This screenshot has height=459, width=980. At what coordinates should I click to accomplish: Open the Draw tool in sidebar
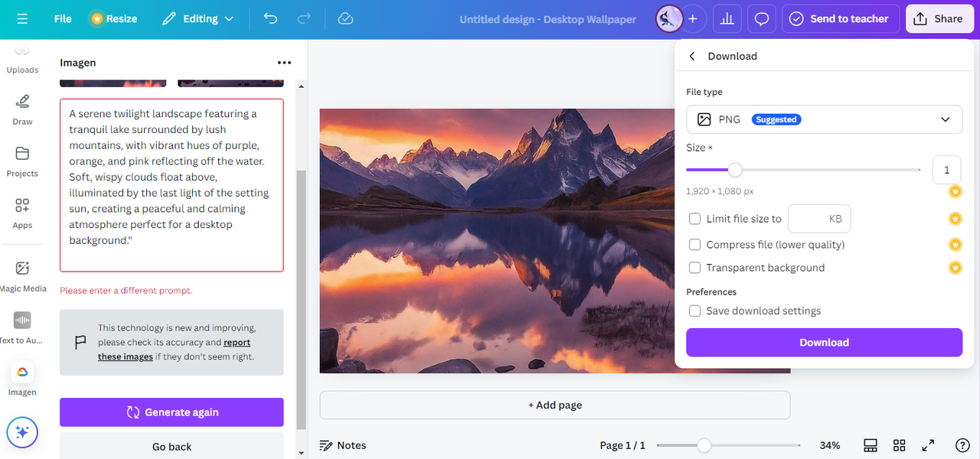(22, 109)
